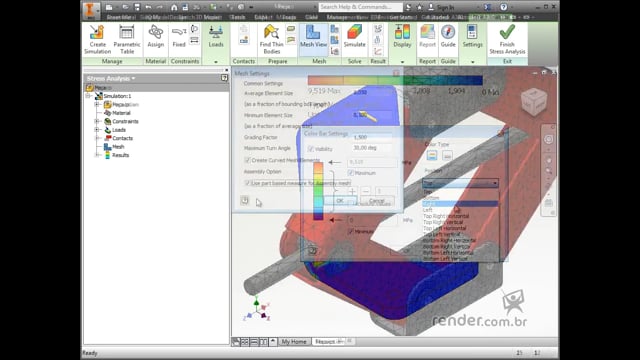Click OK in Mesh Settings dialog
640x360 pixels.
340,200
